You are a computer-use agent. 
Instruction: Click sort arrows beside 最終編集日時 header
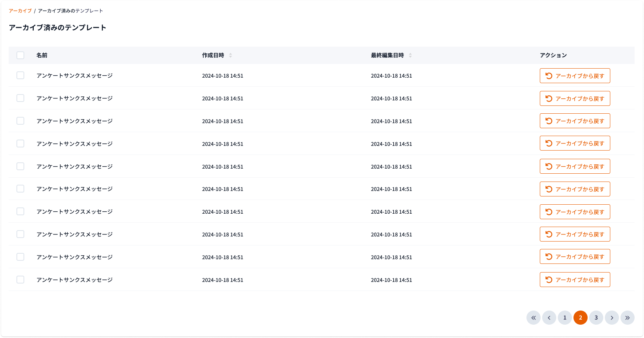[x=410, y=55]
